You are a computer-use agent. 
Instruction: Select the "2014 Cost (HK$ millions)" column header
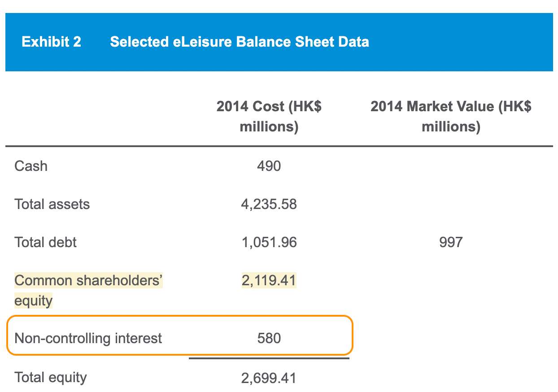[x=269, y=117]
